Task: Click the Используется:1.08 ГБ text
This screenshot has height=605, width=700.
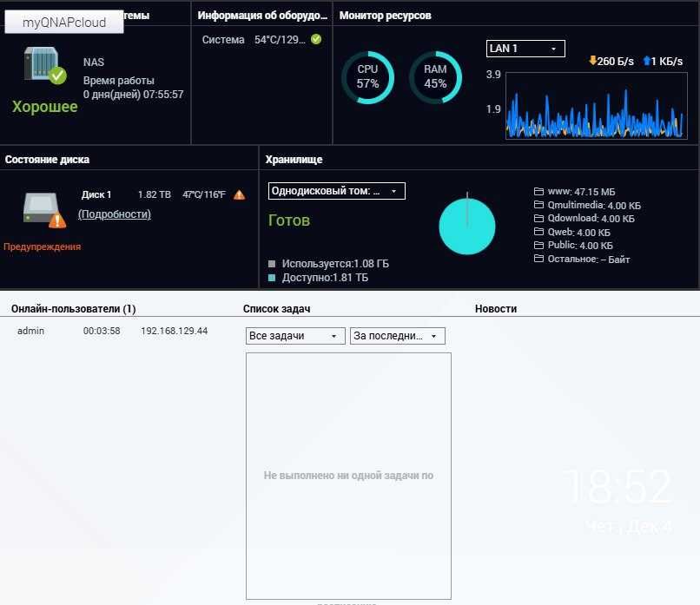Action: (335, 264)
